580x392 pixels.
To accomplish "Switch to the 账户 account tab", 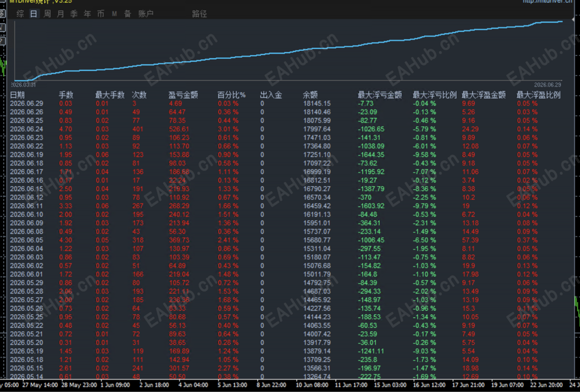I will 146,14.
